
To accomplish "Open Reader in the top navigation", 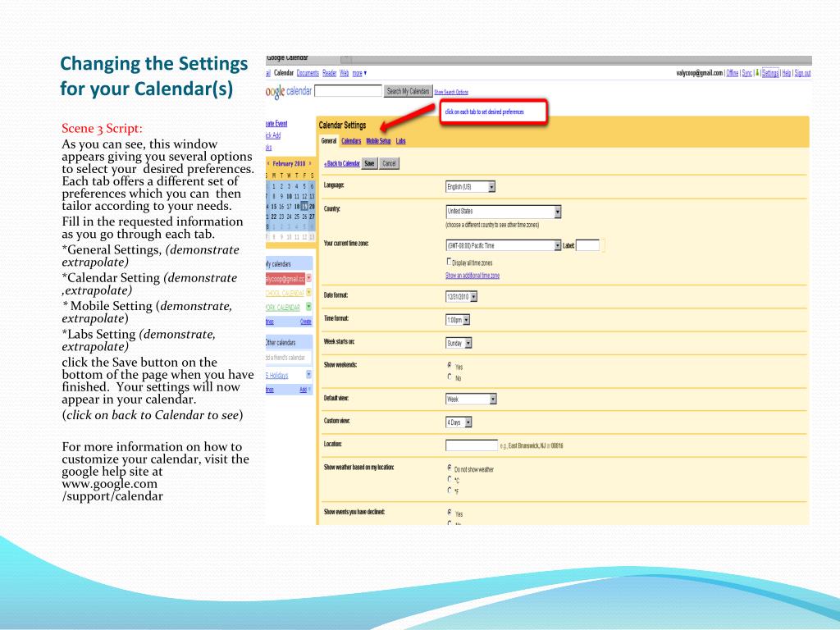I will coord(330,73).
